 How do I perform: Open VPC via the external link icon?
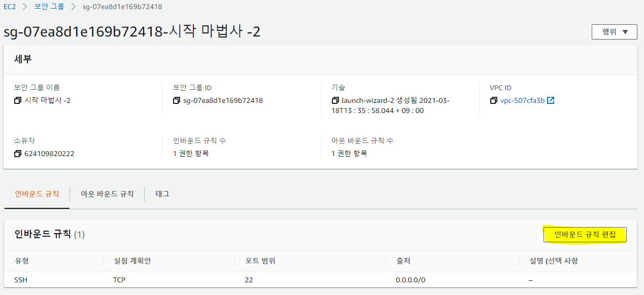[x=551, y=100]
